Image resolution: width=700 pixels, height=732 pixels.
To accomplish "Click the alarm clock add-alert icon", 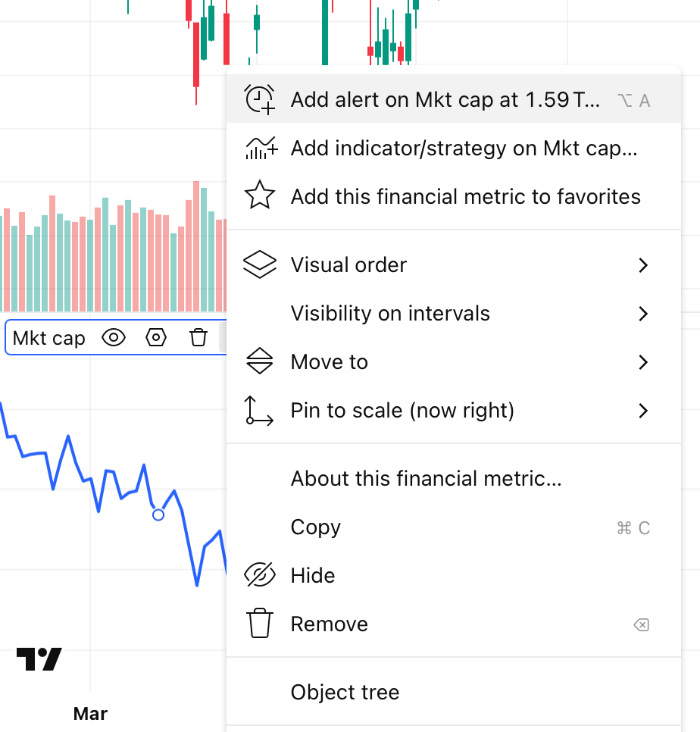I will 259,99.
